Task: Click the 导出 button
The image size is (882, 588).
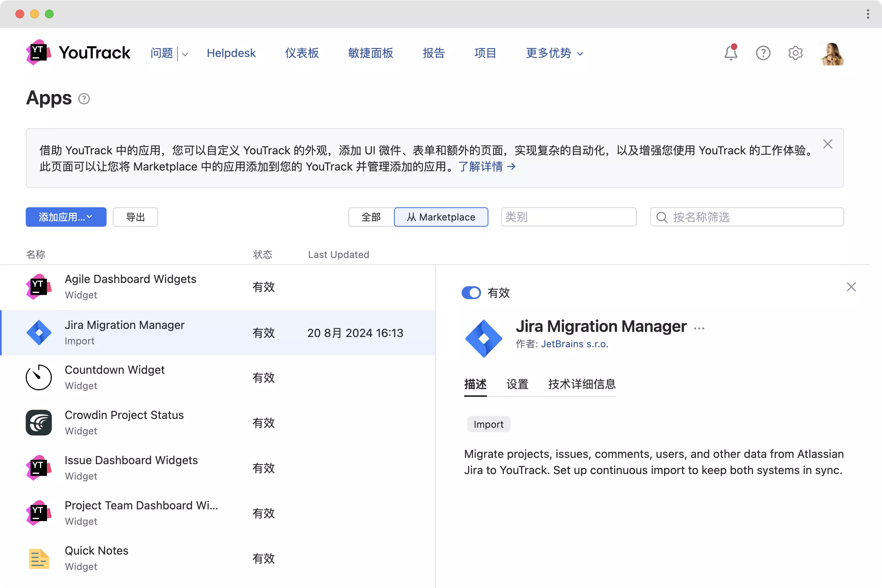Action: click(x=135, y=217)
